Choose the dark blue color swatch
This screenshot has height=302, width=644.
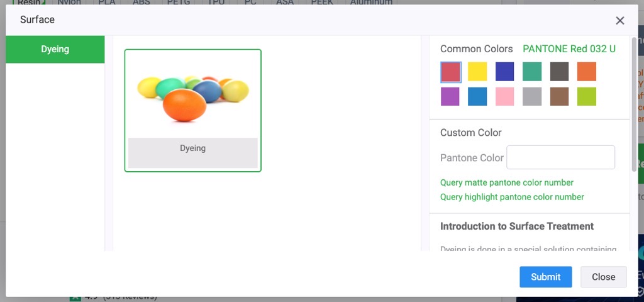pyautogui.click(x=504, y=72)
